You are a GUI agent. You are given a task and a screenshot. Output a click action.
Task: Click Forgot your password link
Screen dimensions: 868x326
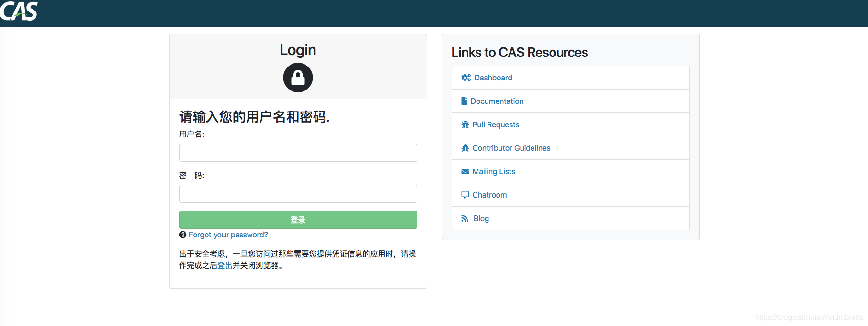coord(228,235)
